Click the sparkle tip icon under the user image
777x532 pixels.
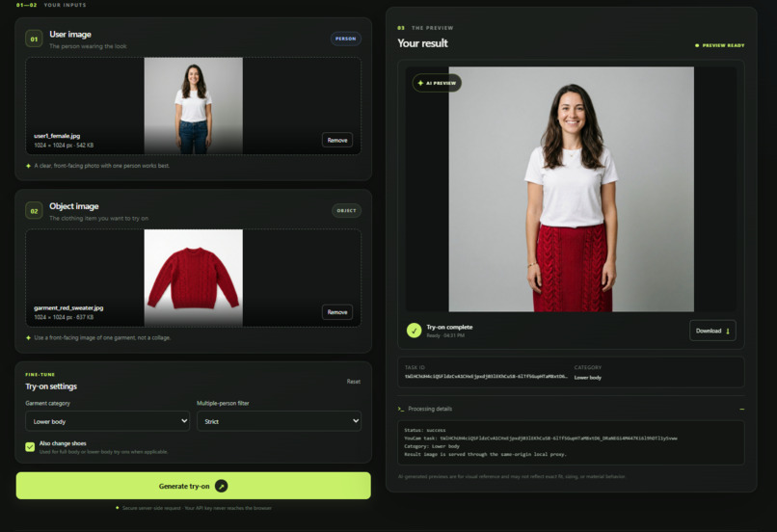tap(28, 166)
